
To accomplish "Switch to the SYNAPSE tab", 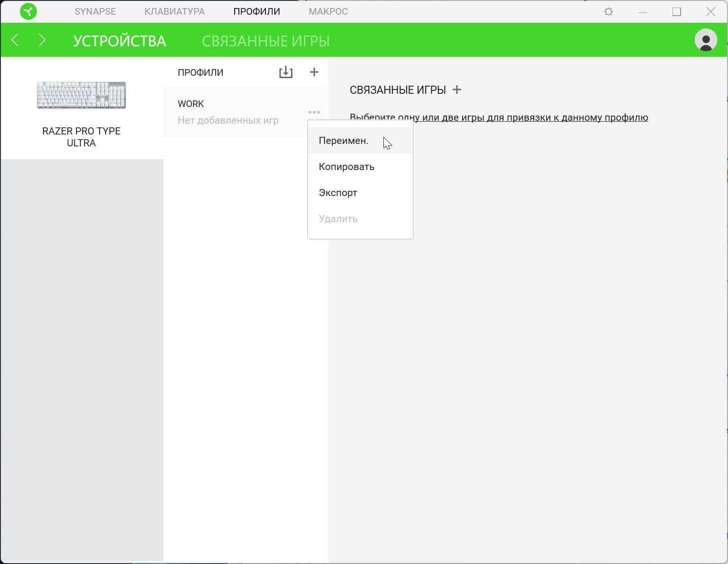I will [95, 11].
